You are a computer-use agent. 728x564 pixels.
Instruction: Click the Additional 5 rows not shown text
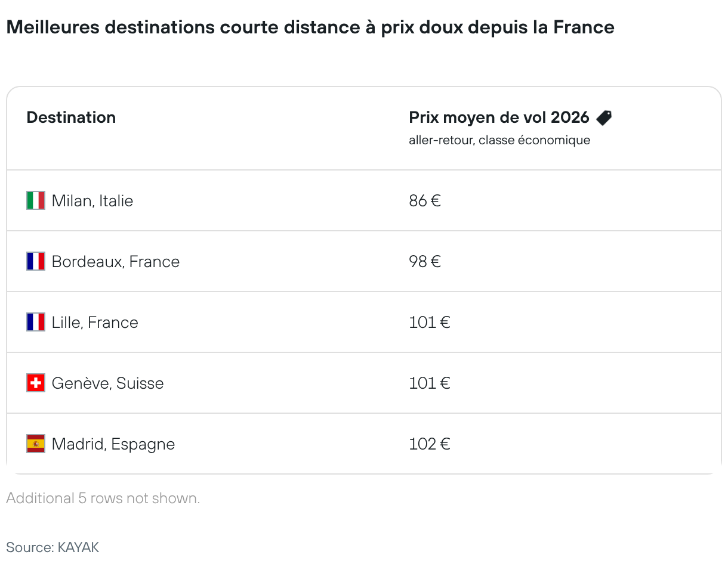103,498
